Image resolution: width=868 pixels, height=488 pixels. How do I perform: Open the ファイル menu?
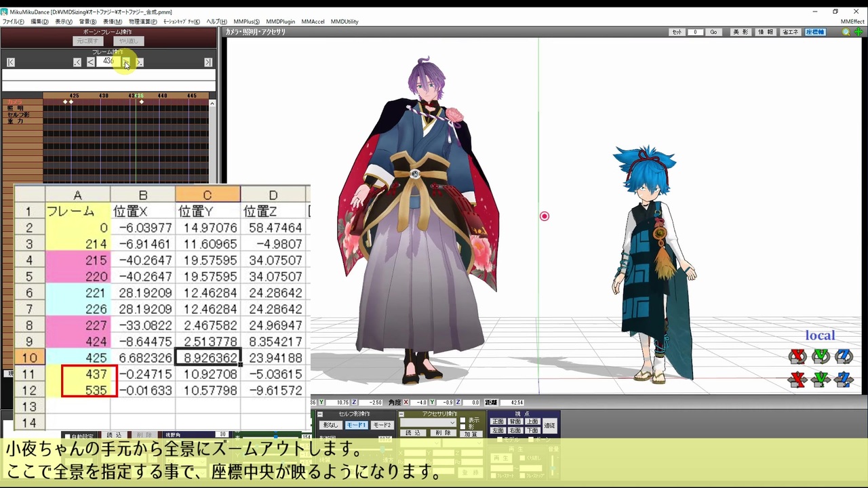[13, 22]
